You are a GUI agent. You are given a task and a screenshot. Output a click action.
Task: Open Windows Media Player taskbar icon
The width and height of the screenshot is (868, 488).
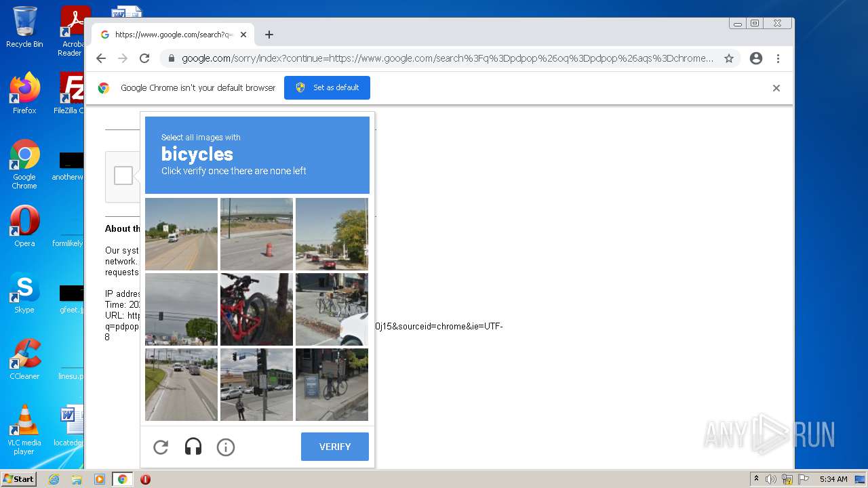(100, 479)
